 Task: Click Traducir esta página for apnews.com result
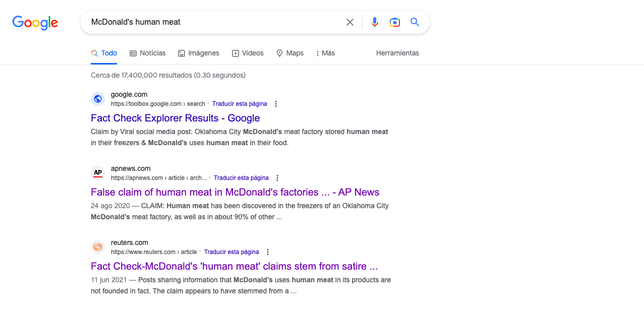click(241, 178)
